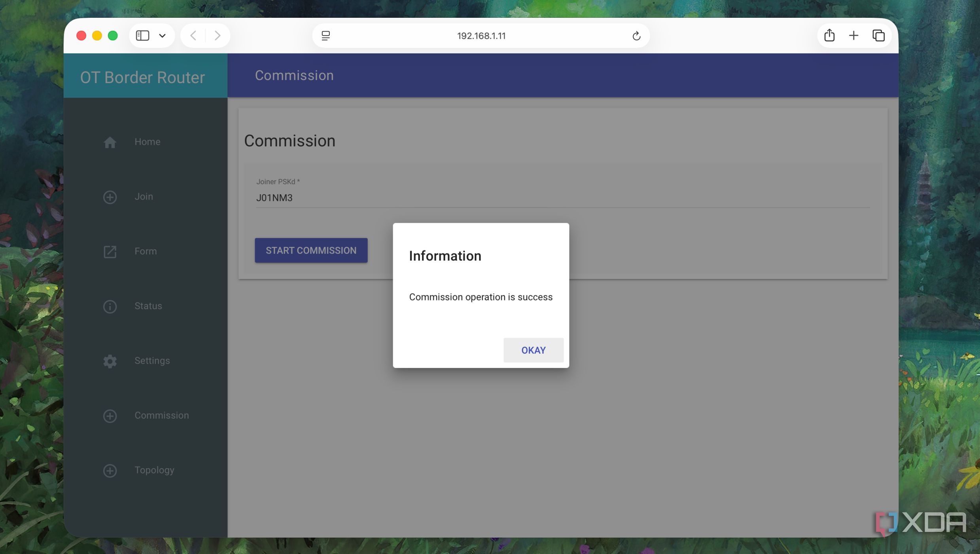Click the Joiner PSKd input field
980x554 pixels.
click(x=562, y=198)
